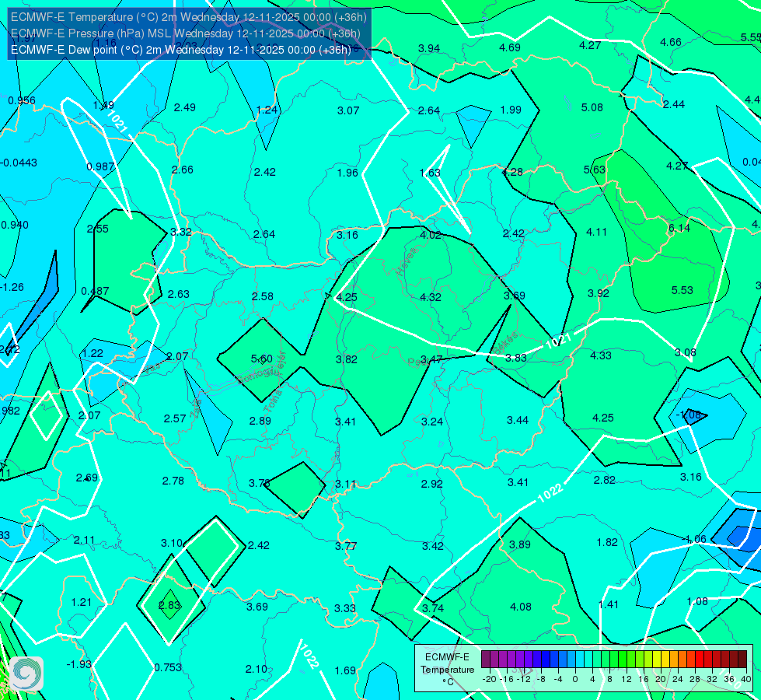Screen dimensions: 761x700
Task: Click the -1.08 temperature value
Action: [689, 415]
